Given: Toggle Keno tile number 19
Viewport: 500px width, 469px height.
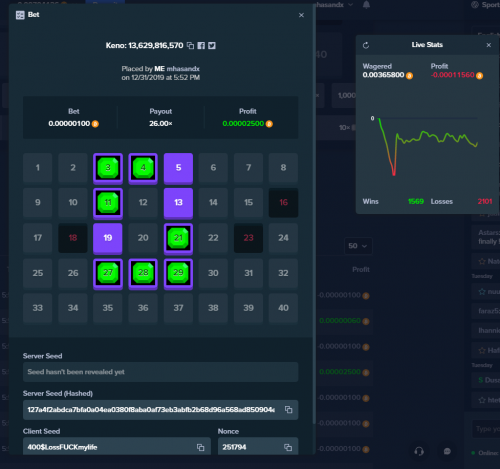Looking at the screenshot, I should [x=108, y=238].
